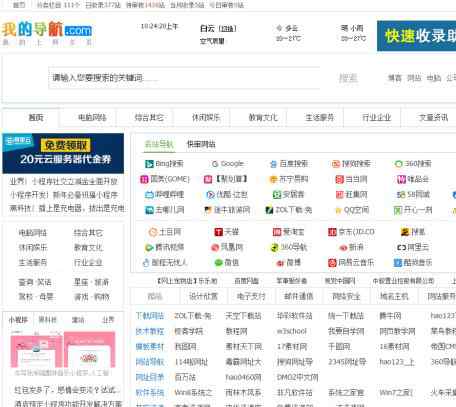Open the 电子支付 category tab
Viewport: 456px width, 407px height.
click(x=251, y=296)
